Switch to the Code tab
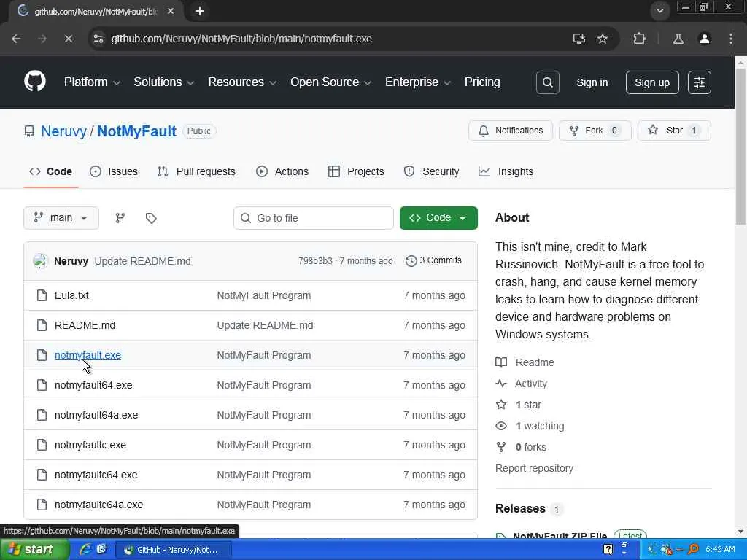Viewport: 747px width, 560px height. (51, 171)
